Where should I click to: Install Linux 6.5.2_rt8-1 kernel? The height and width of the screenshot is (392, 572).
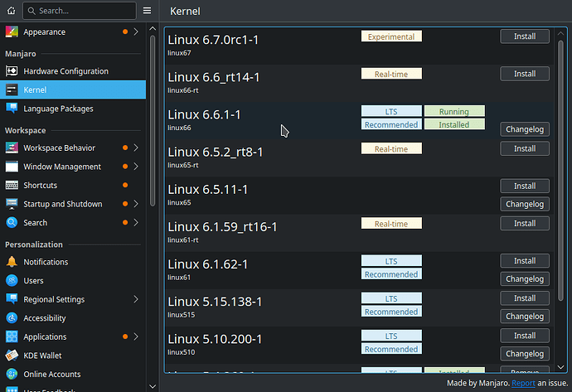[x=525, y=149]
